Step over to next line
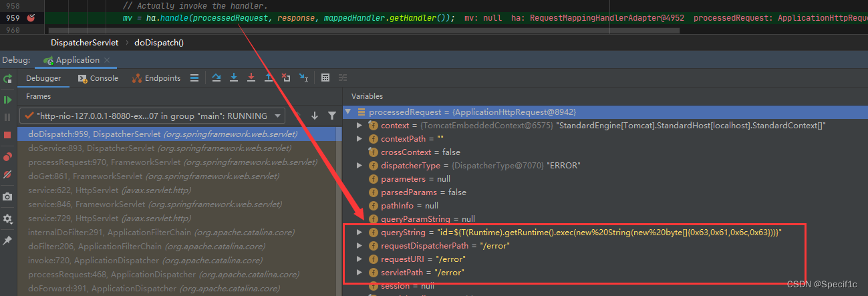The height and width of the screenshot is (296, 868). [x=216, y=78]
